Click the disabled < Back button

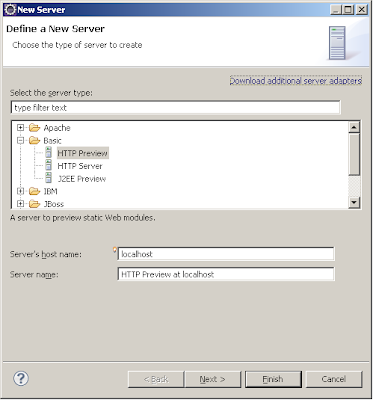pos(156,379)
